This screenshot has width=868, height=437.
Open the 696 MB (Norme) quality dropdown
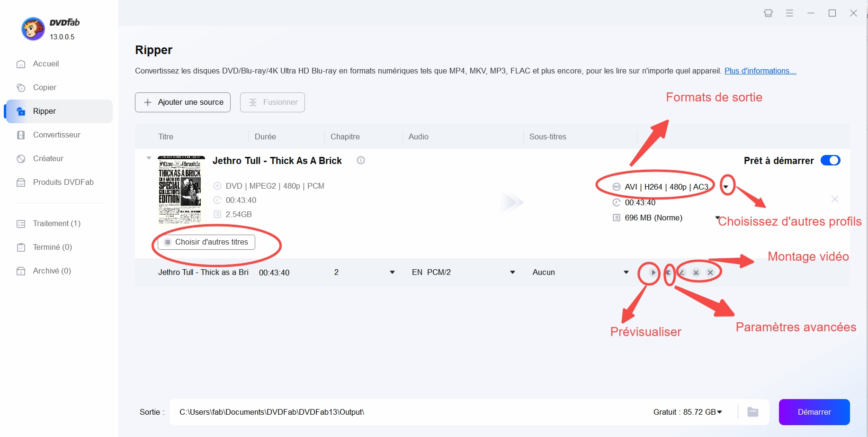coord(717,218)
